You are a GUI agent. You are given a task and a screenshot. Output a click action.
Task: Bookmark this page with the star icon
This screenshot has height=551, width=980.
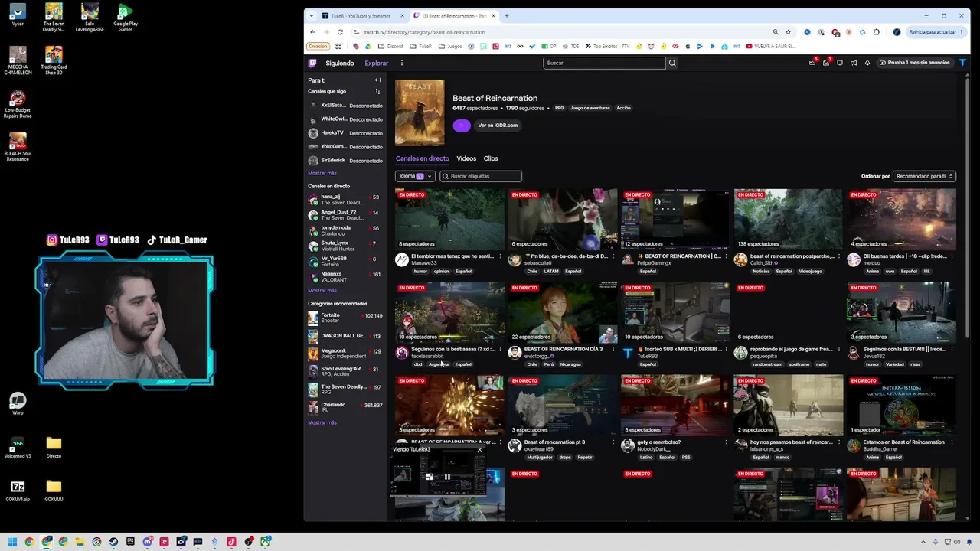[787, 32]
